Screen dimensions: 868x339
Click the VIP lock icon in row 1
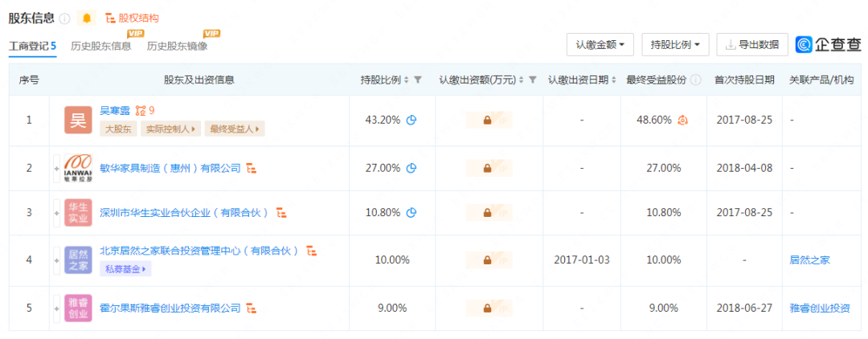pos(488,120)
